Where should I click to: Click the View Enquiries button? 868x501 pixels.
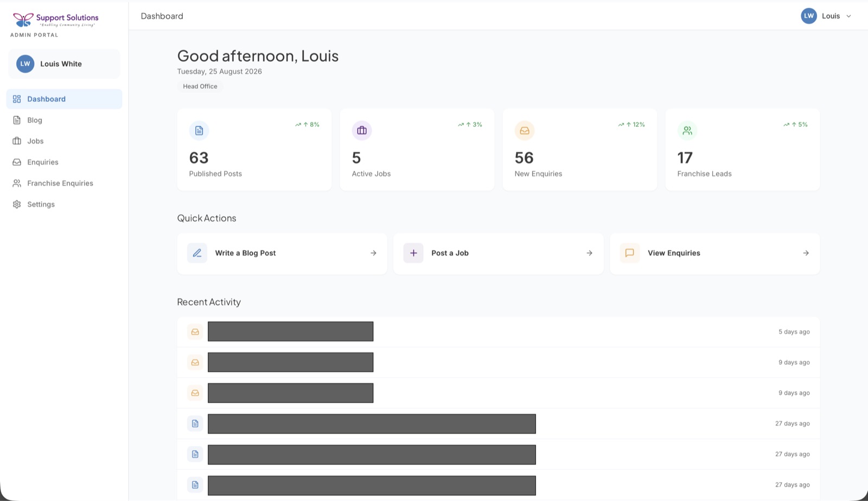click(715, 253)
